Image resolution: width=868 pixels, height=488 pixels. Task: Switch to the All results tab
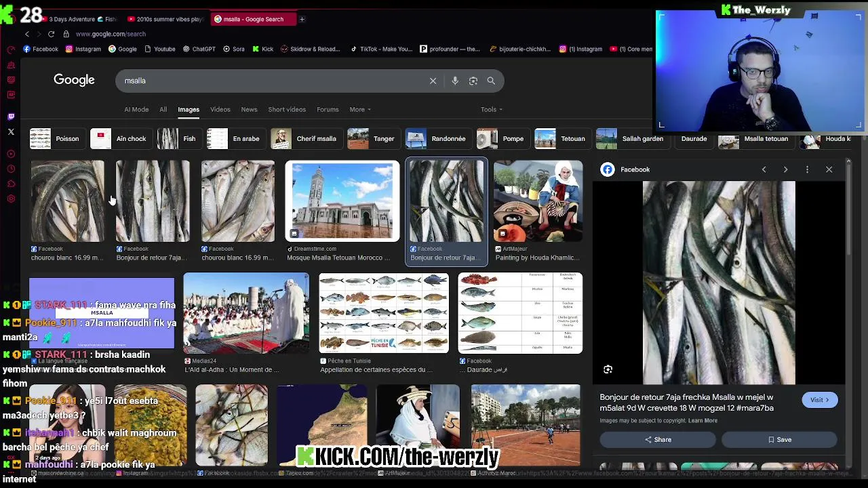[163, 109]
